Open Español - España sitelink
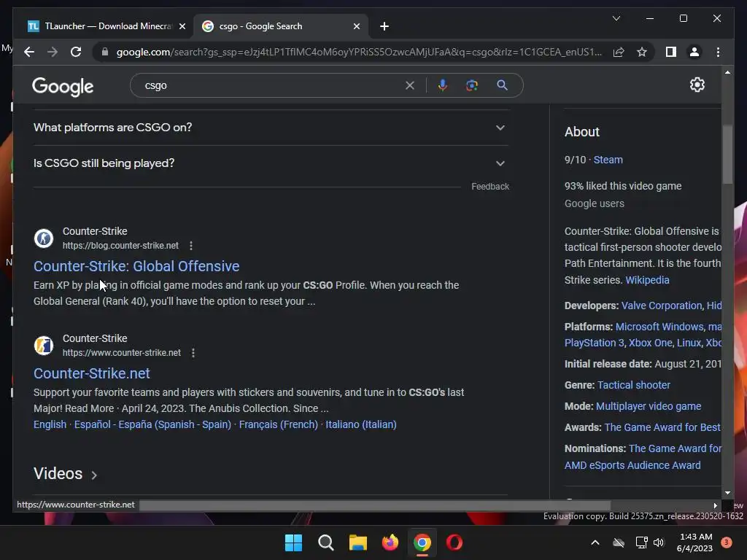Image resolution: width=747 pixels, height=560 pixels. coord(152,424)
